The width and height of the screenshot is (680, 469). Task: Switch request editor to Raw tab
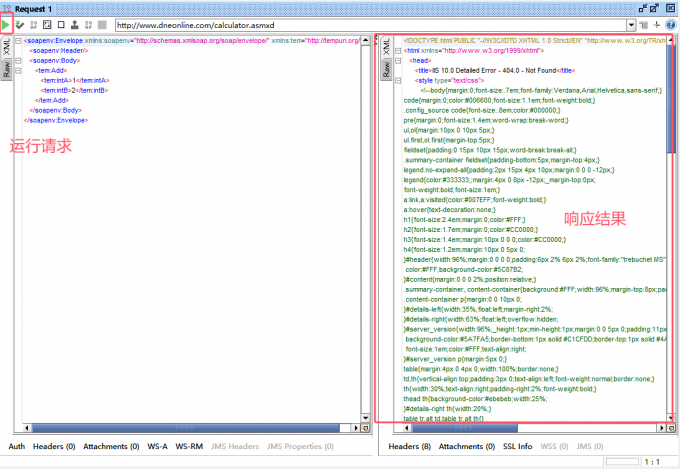(x=7, y=69)
